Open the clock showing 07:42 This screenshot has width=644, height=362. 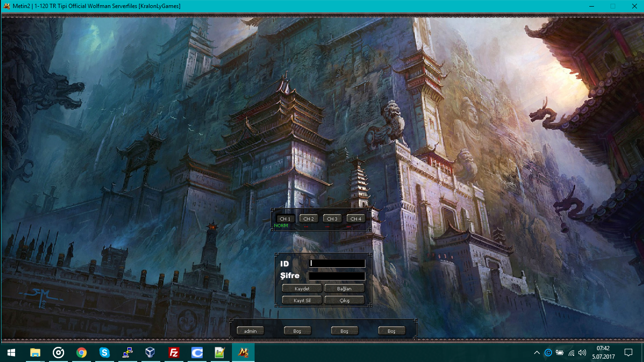pyautogui.click(x=603, y=353)
